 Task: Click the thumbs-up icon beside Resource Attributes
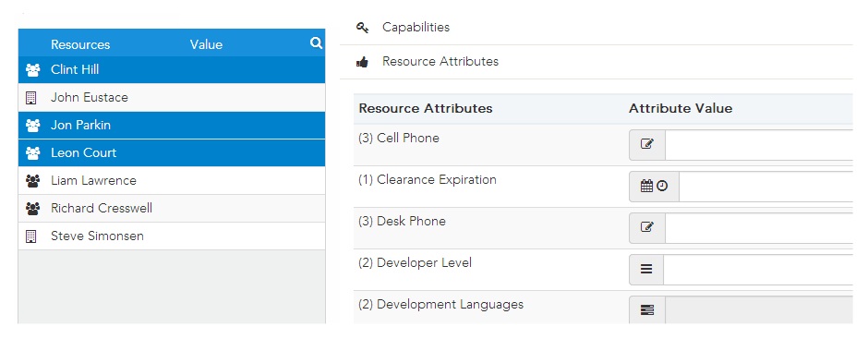[x=363, y=62]
